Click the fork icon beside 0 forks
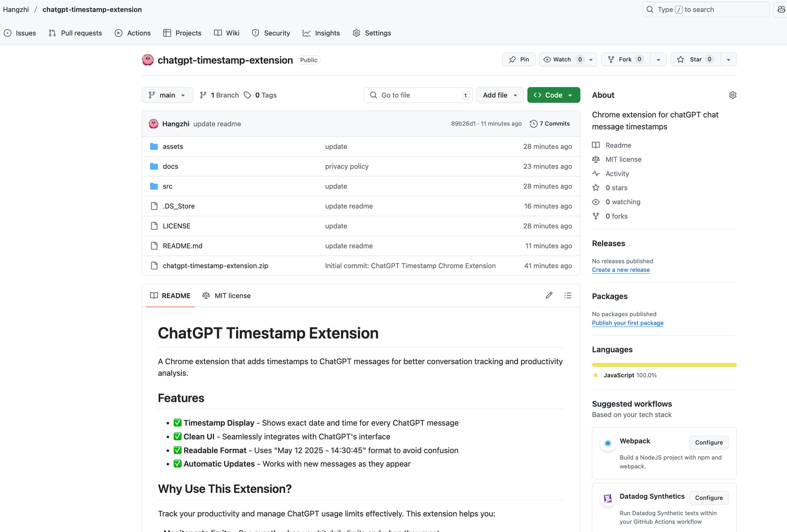This screenshot has height=532, width=787. pos(596,216)
